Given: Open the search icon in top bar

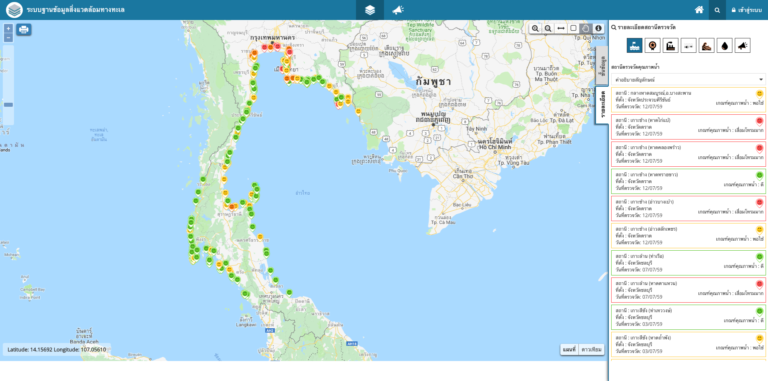Looking at the screenshot, I should point(717,10).
